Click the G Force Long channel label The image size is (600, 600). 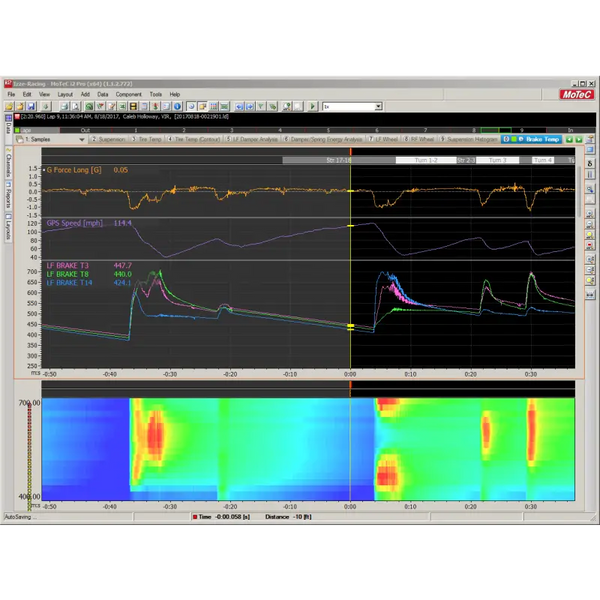point(75,170)
